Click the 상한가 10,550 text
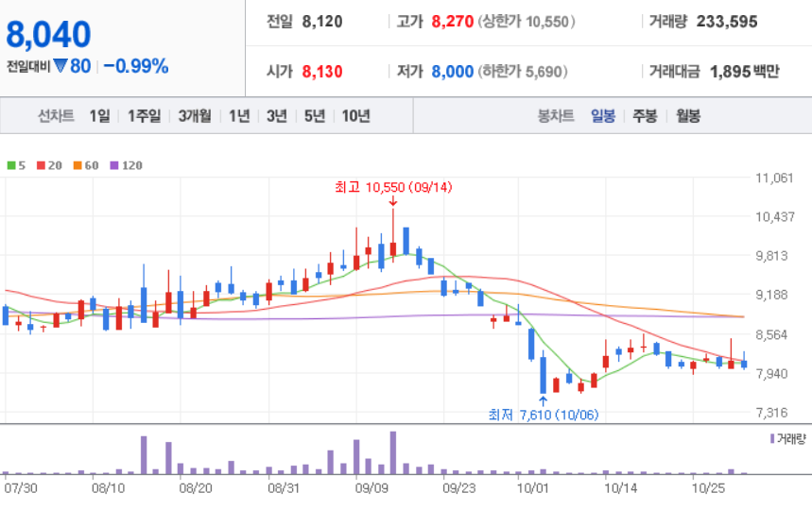 coord(527,22)
